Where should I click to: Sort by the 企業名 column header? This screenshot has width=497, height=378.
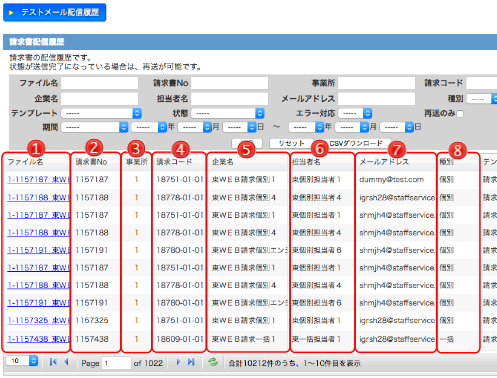coord(223,162)
